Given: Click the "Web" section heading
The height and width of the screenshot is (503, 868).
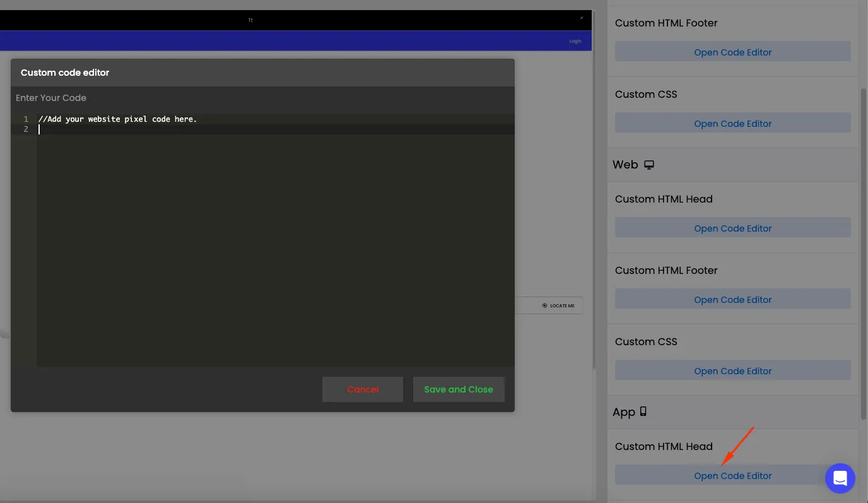Looking at the screenshot, I should coord(625,165).
